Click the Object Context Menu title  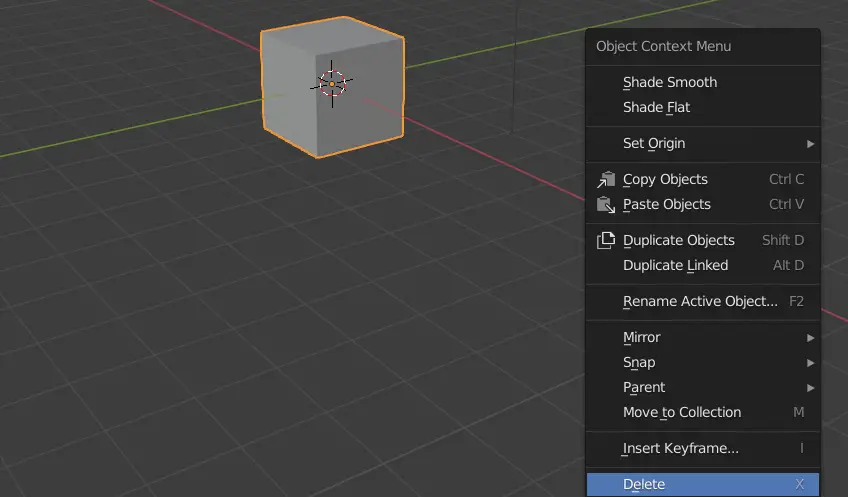[x=664, y=47]
